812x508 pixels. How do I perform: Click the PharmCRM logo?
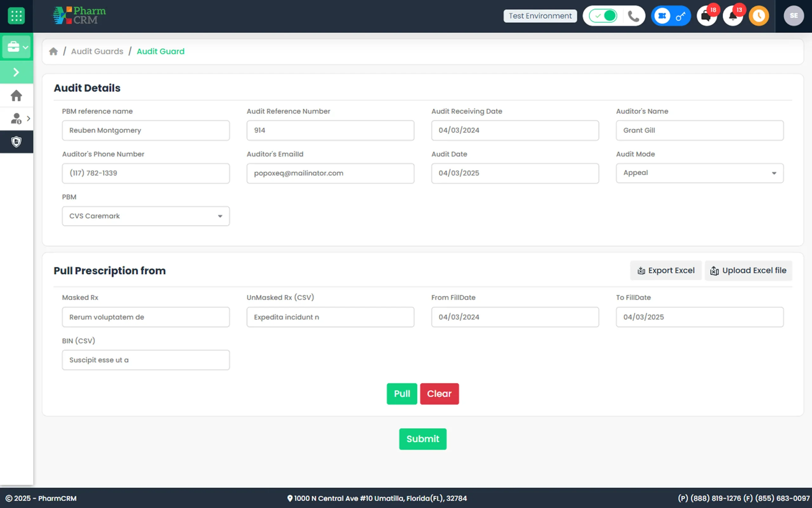coord(79,16)
